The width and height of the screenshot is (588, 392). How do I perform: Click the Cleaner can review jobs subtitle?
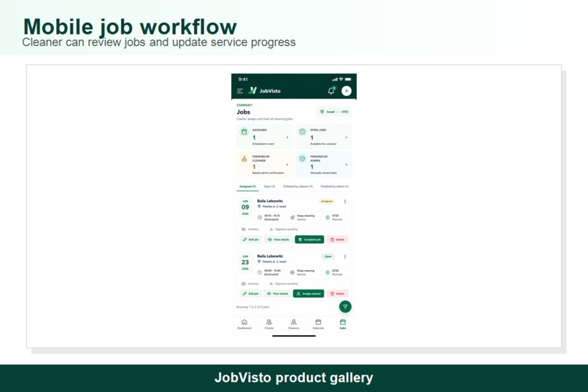(158, 42)
